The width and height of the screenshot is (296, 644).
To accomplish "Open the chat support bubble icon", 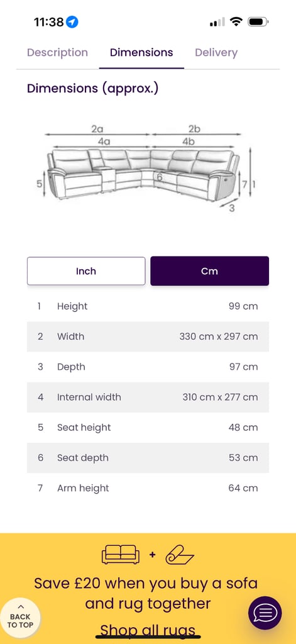I will click(265, 613).
